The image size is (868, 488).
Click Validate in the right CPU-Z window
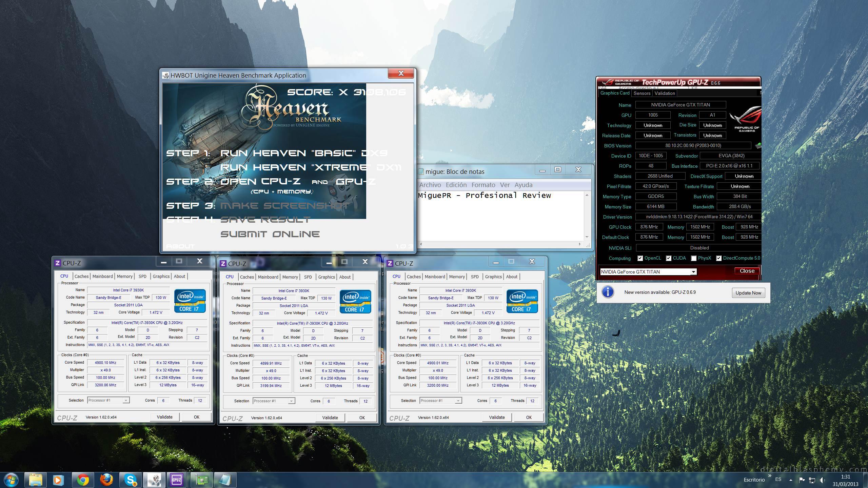497,417
